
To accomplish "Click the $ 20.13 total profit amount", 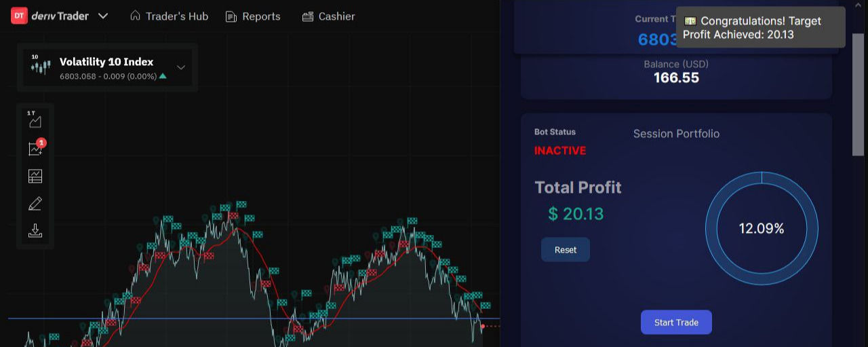I will (x=576, y=214).
